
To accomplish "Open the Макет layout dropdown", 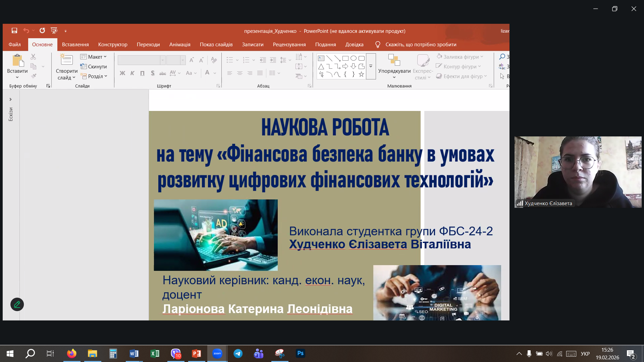I will pyautogui.click(x=94, y=57).
